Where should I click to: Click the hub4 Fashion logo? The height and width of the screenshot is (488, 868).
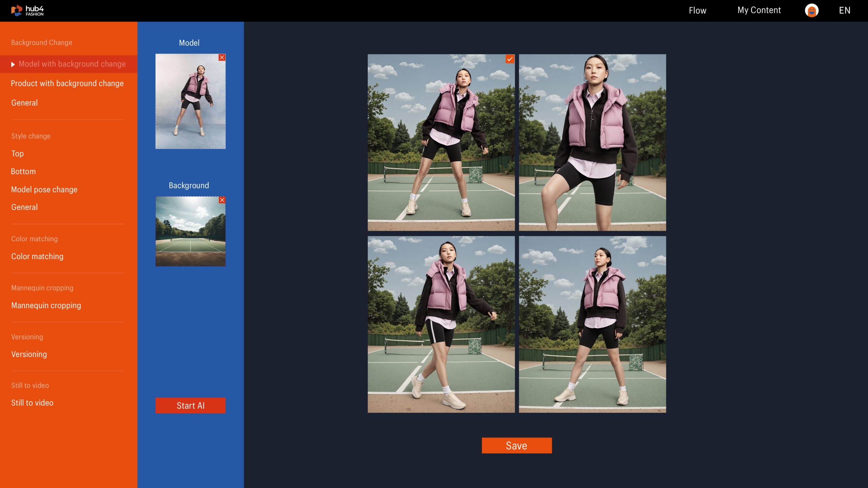click(x=27, y=11)
